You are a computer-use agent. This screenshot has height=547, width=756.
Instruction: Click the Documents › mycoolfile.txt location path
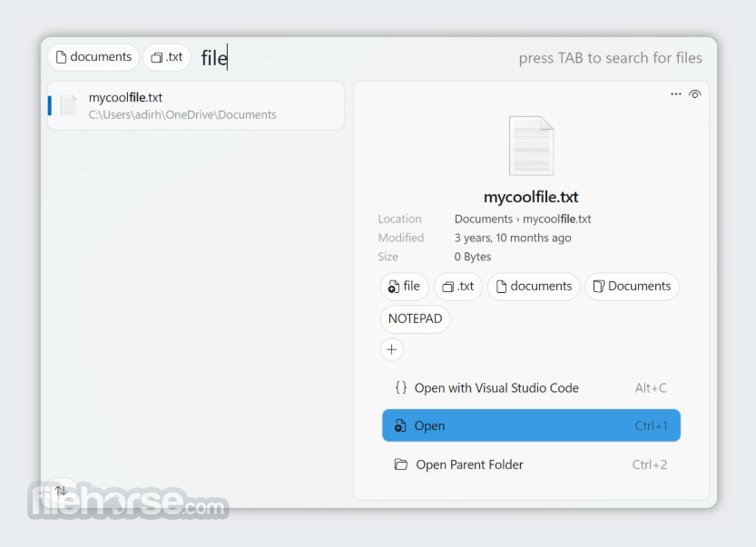point(523,219)
